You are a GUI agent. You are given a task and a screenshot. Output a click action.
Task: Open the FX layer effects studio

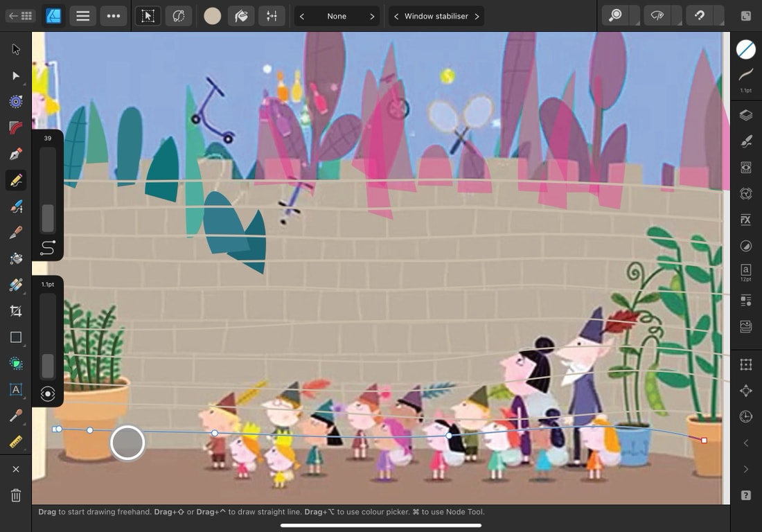pyautogui.click(x=746, y=220)
